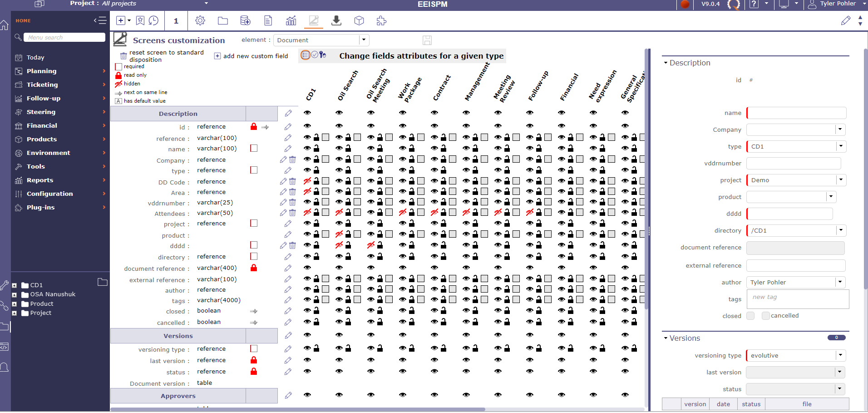868x413 pixels.
Task: Click the name input field
Action: click(x=796, y=113)
